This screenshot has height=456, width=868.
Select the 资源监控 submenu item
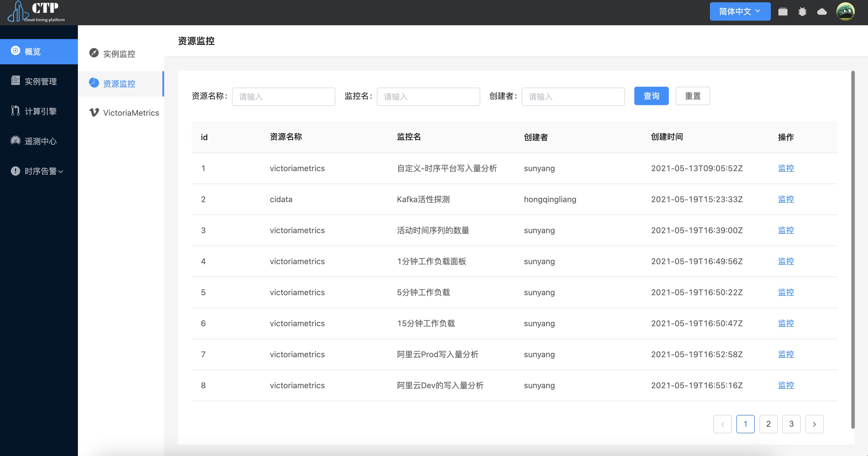(x=121, y=84)
